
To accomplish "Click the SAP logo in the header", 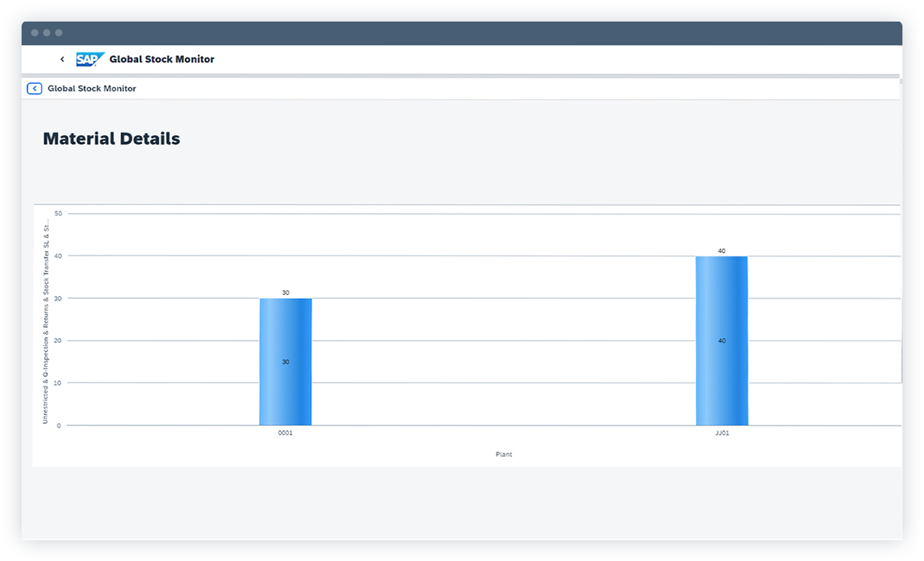I will [x=89, y=59].
